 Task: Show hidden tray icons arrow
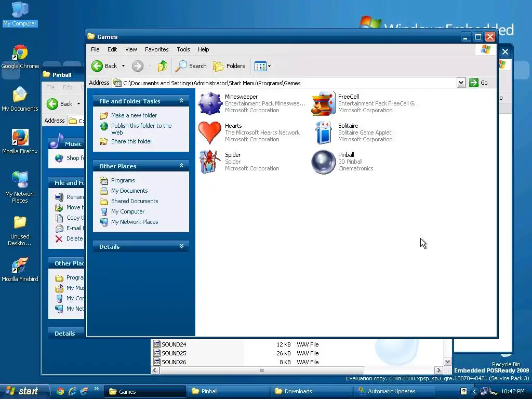click(475, 391)
